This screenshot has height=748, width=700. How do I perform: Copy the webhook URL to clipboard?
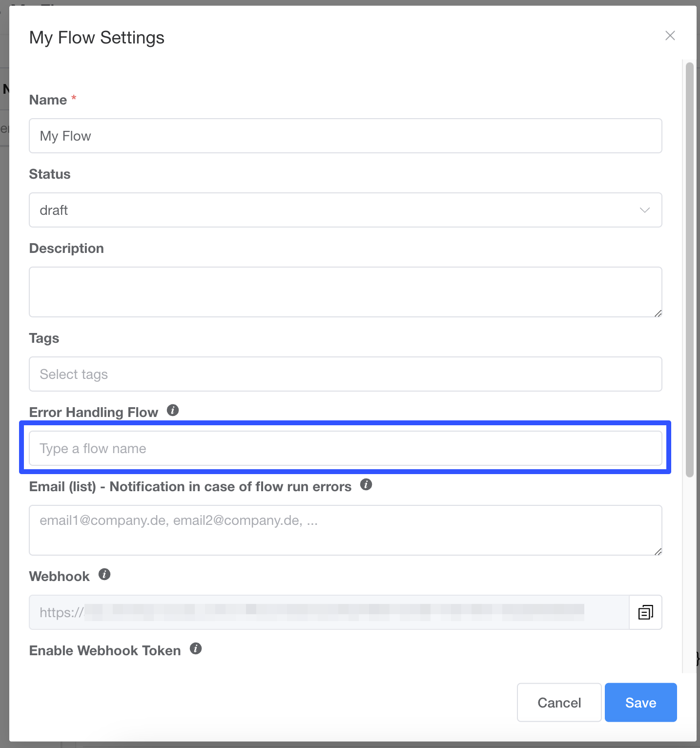click(645, 612)
